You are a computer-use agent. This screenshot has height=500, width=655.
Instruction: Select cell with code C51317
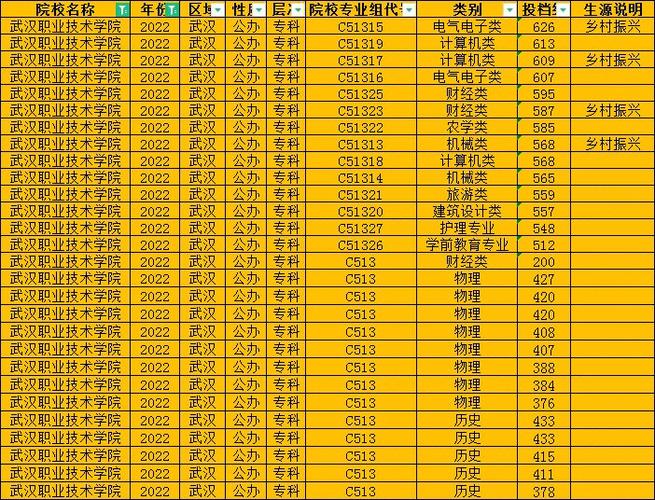[x=361, y=60]
